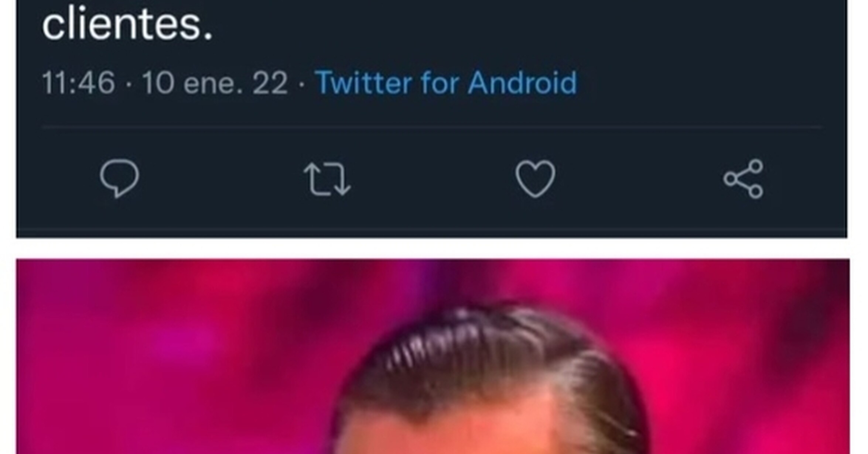Click the divider line above the action icons

(432, 127)
